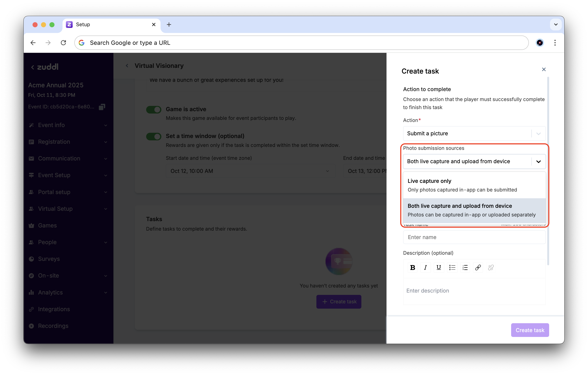Copy the Event ID with copy icon
Viewport: 588px width, 375px height.
coord(102,107)
